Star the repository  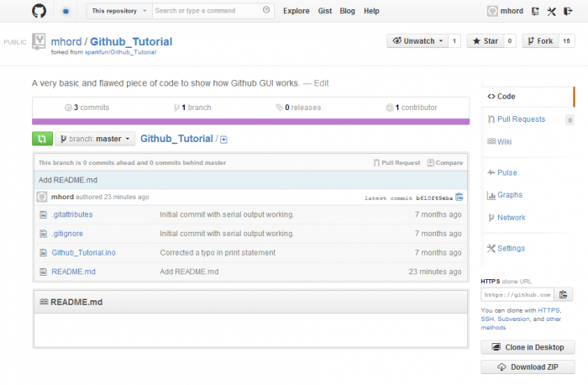tap(486, 41)
